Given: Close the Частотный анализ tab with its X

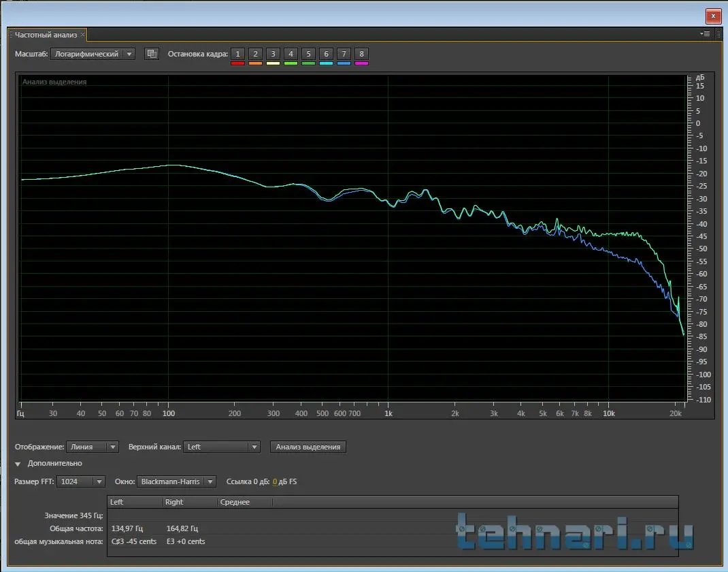Looking at the screenshot, I should (x=83, y=34).
